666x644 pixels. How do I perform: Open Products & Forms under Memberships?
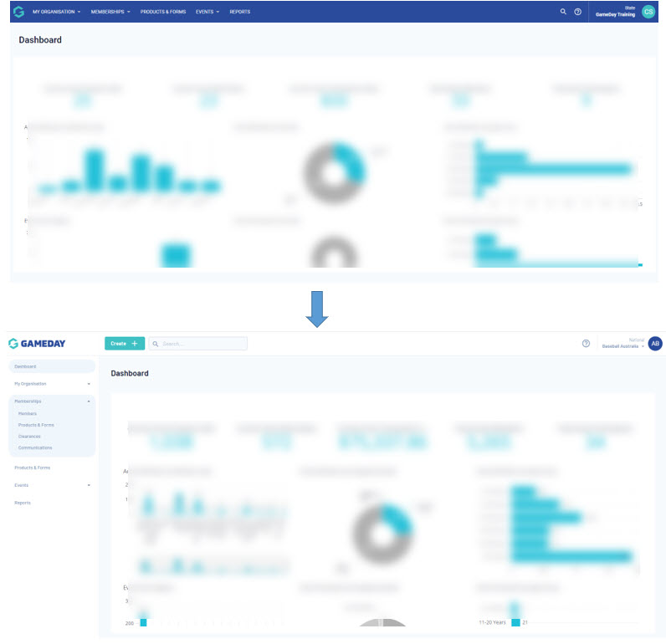pyautogui.click(x=36, y=425)
